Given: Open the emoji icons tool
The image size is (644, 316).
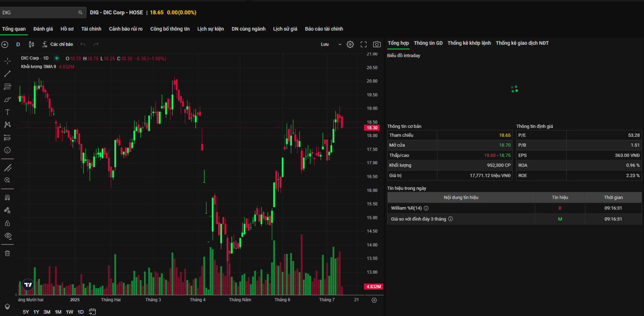Looking at the screenshot, I should tap(7, 150).
